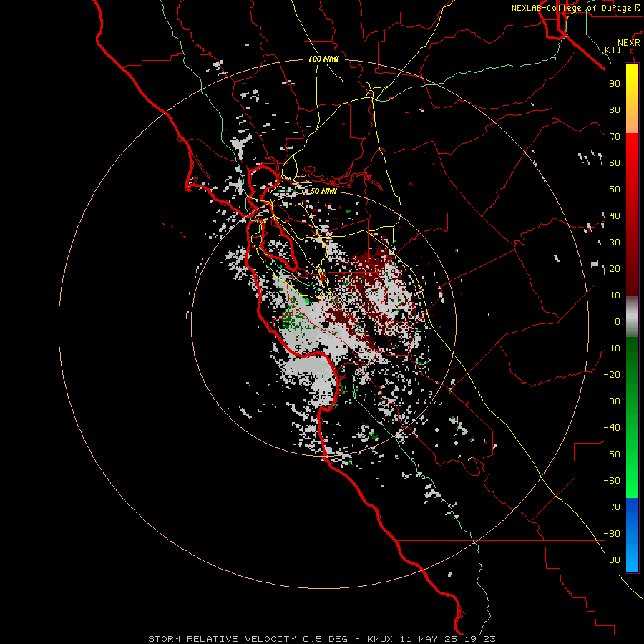Viewport: 644px width, 644px height.
Task: Select the 20 value on velocity scale
Action: pyautogui.click(x=615, y=268)
